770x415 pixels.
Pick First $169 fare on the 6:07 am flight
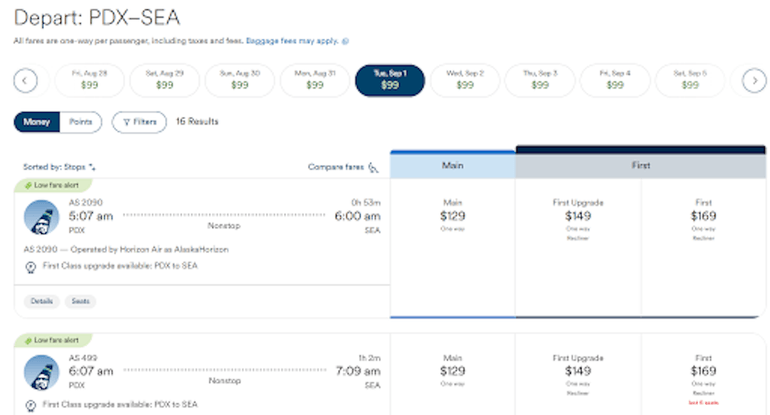(703, 371)
